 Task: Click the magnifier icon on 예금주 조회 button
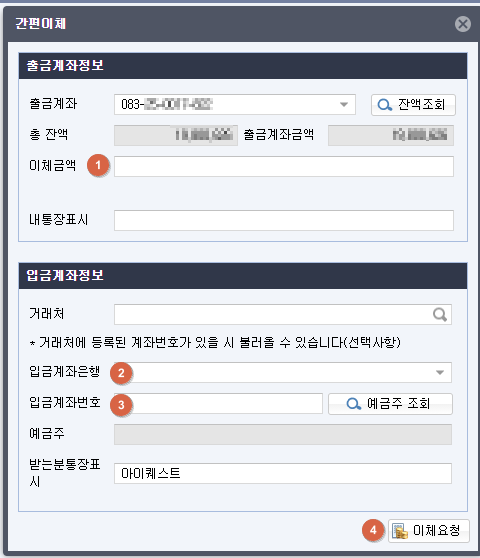coord(353,404)
